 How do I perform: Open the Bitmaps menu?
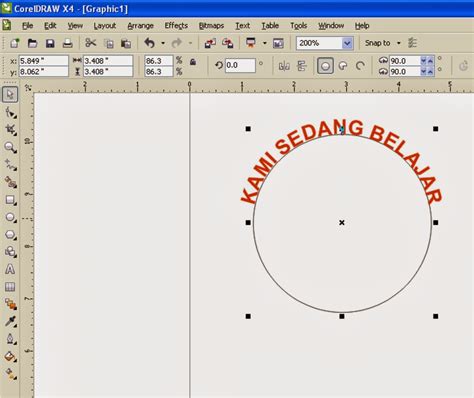click(x=211, y=26)
